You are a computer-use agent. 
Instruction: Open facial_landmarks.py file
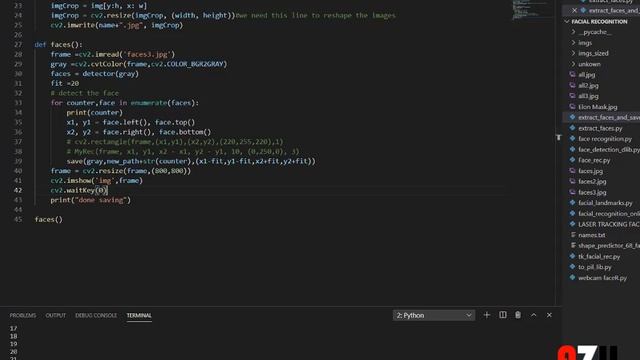point(605,203)
